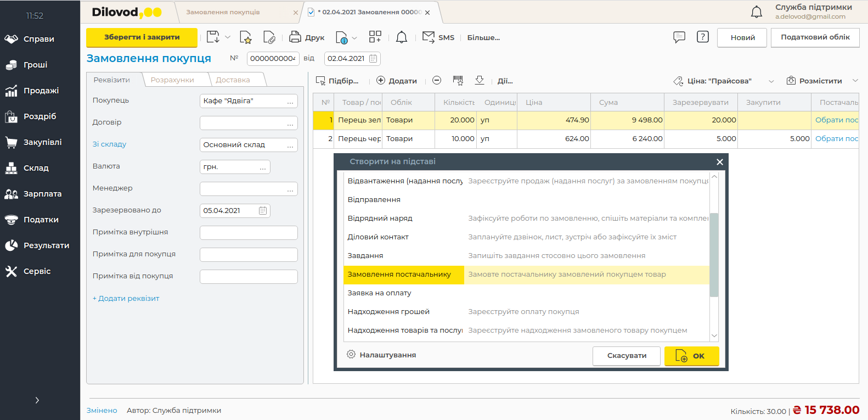Open the chat comments icon

679,37
